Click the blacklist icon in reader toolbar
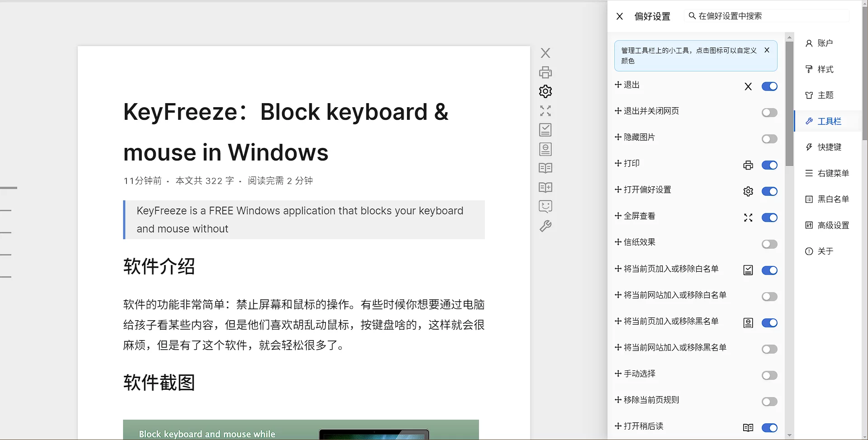 tap(545, 149)
